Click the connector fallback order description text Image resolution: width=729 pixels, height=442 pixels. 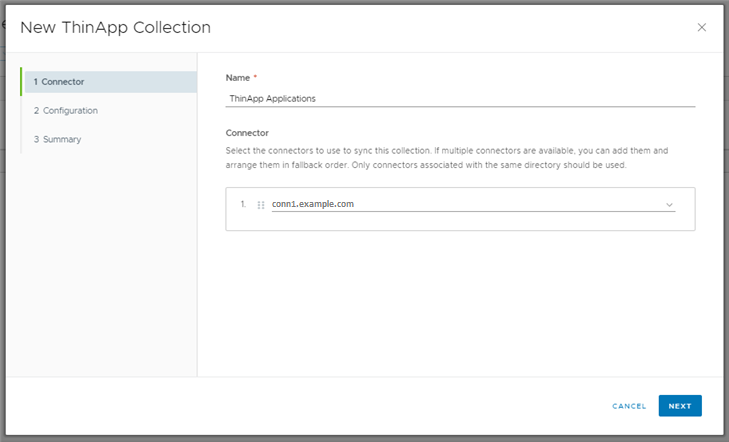pos(447,158)
